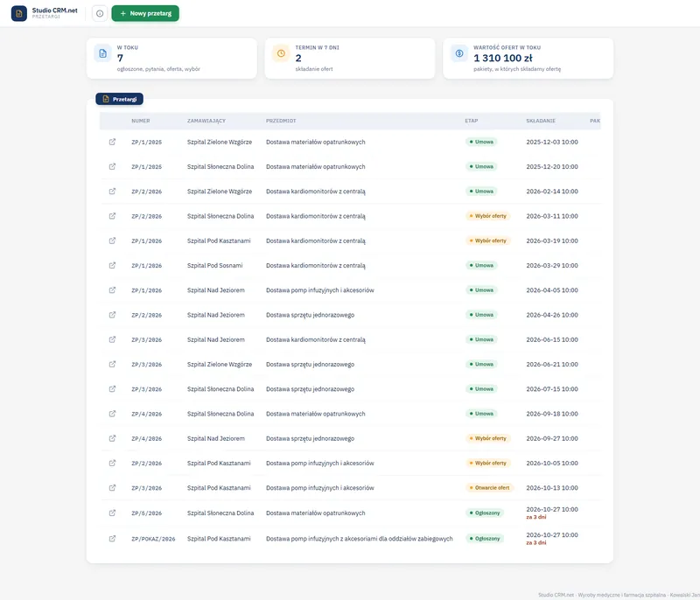The width and height of the screenshot is (700, 600).
Task: Click the Studio CRM.net logo icon
Action: [18, 13]
